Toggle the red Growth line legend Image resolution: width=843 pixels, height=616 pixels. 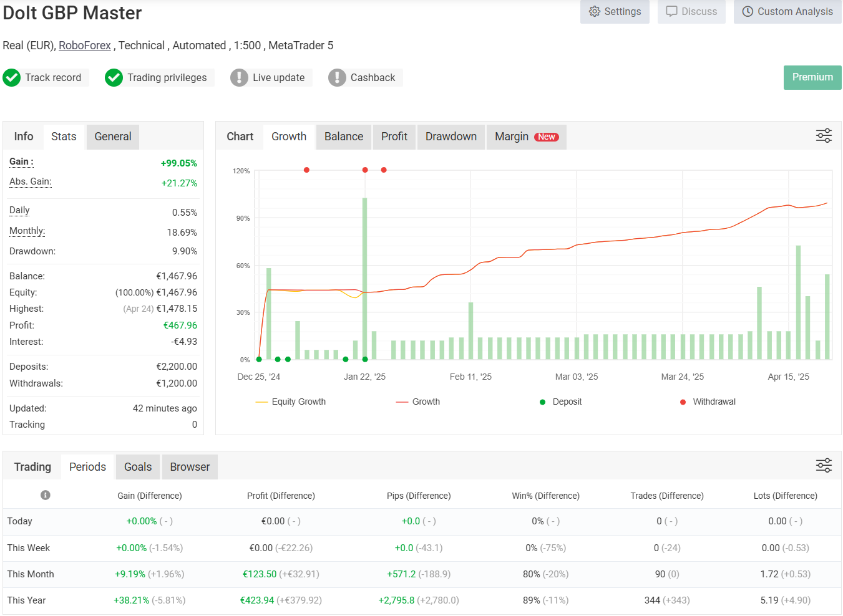coord(418,402)
